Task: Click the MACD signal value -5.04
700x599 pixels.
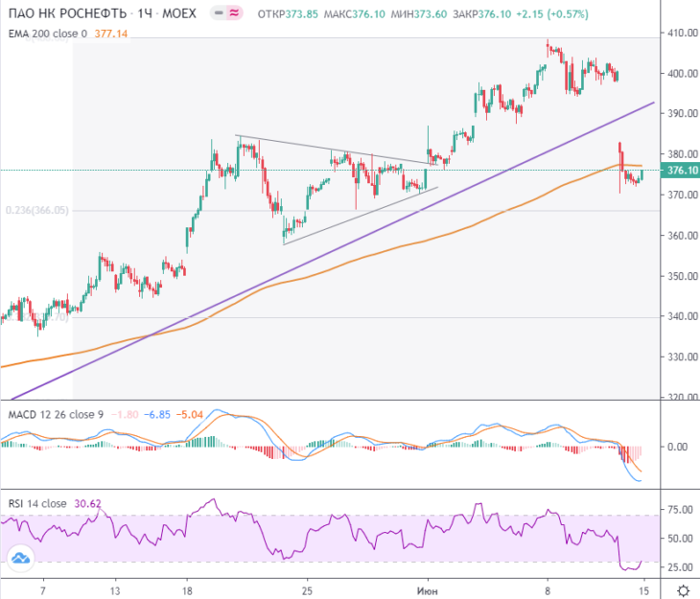Action: (x=189, y=415)
